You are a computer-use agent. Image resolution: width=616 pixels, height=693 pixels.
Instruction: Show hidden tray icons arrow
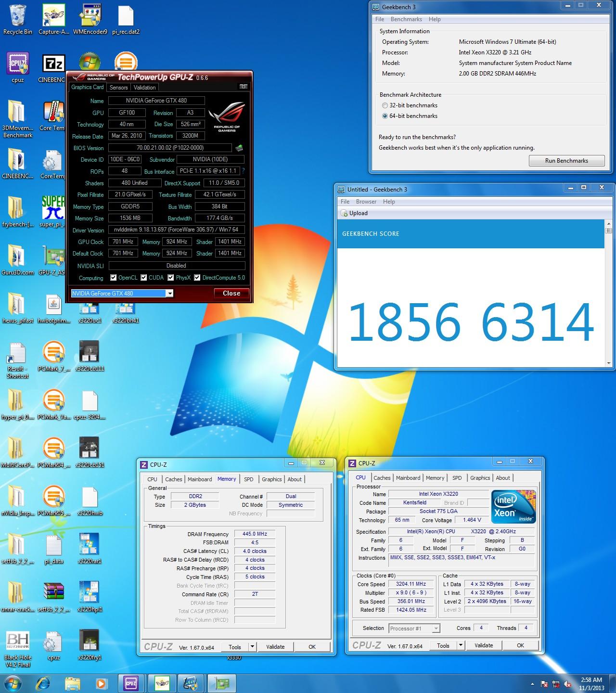point(532,683)
